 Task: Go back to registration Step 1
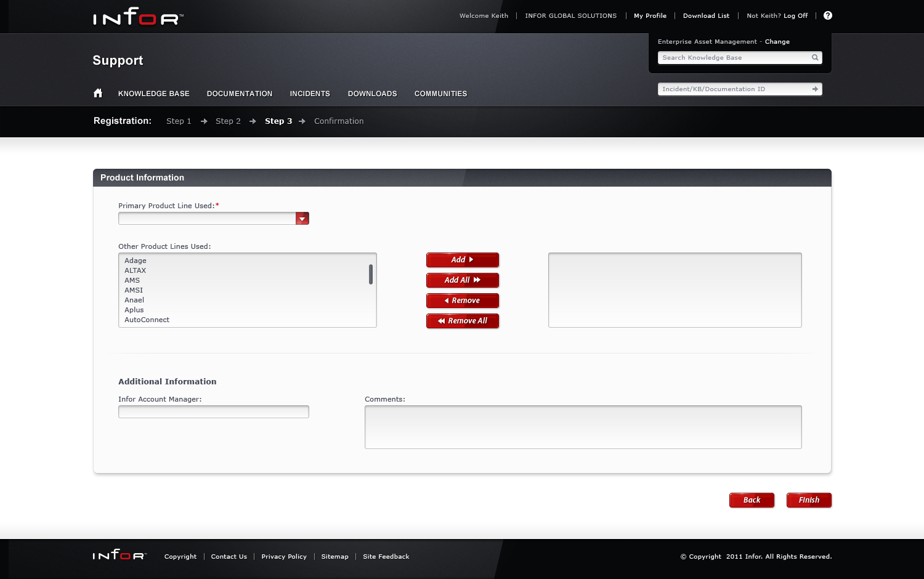[x=179, y=121]
